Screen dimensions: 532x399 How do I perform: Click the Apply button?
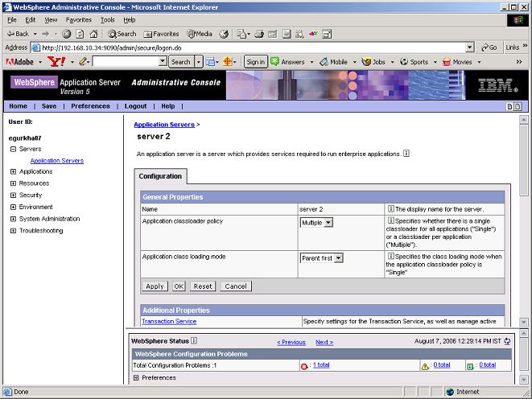coord(155,286)
